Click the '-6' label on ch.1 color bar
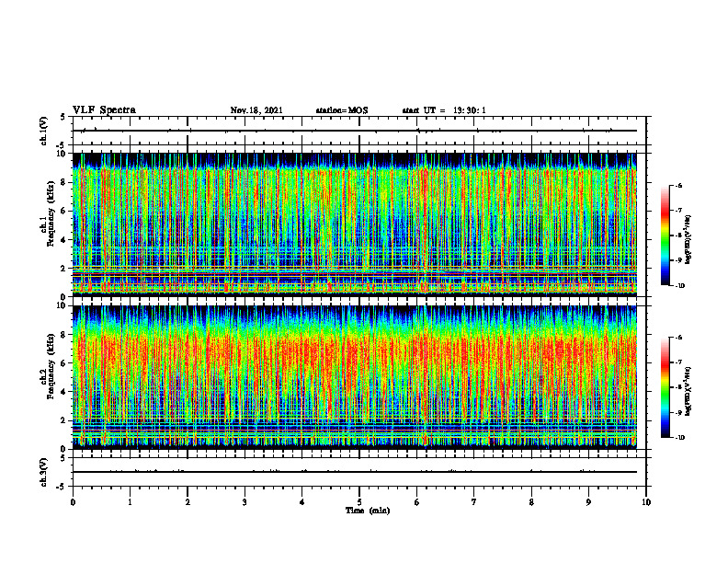The width and height of the screenshot is (728, 563). pos(678,185)
